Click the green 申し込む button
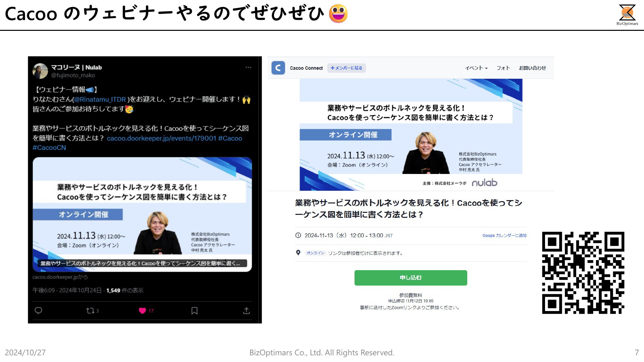The height and width of the screenshot is (362, 644). tap(411, 278)
